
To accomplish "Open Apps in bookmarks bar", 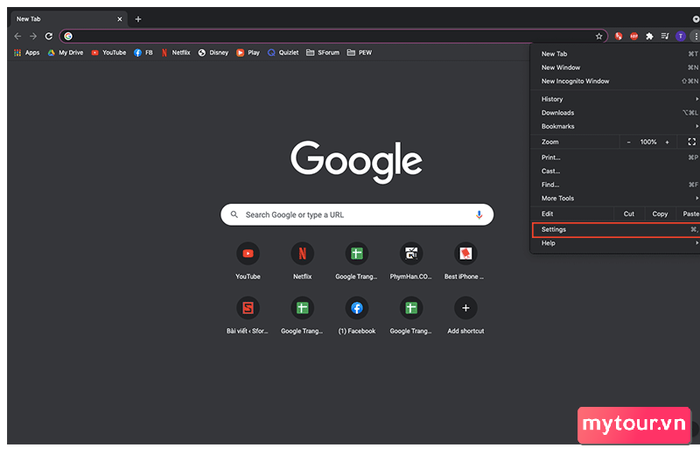I will (x=27, y=53).
